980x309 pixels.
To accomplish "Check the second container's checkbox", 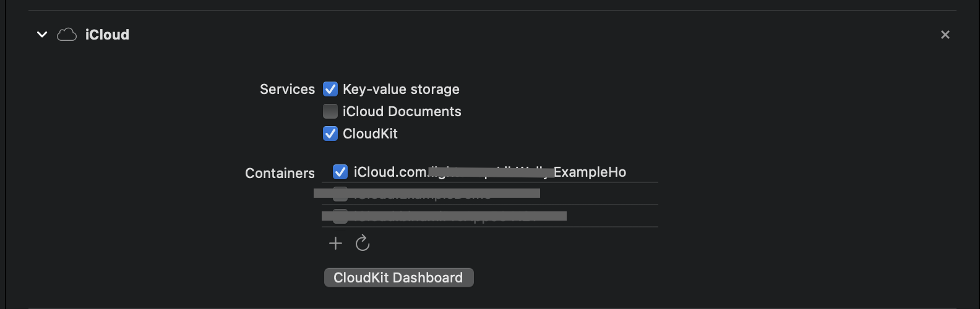I will (x=340, y=194).
